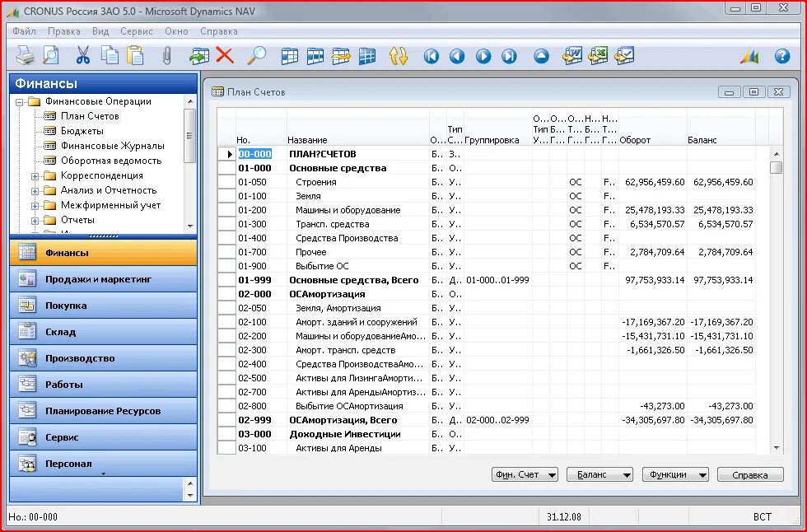Expand the Корреспонденция folder
Image resolution: width=807 pixels, height=532 pixels.
click(x=35, y=176)
